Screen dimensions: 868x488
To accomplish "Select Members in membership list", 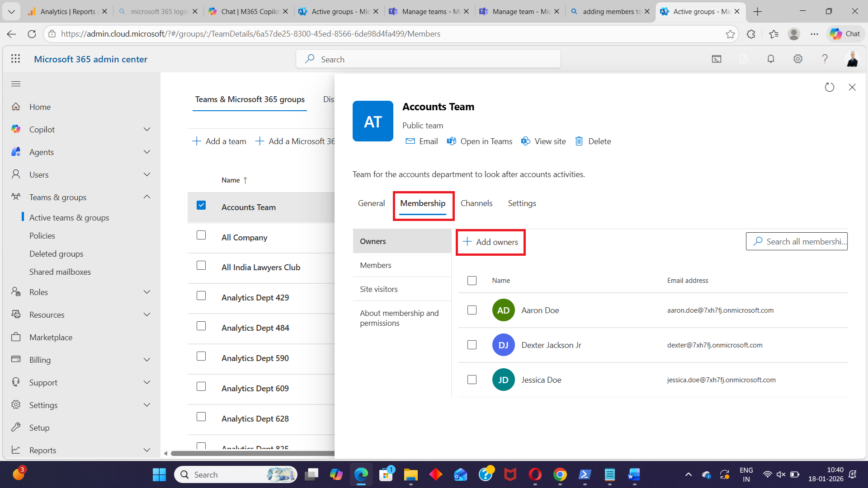I will [x=376, y=265].
